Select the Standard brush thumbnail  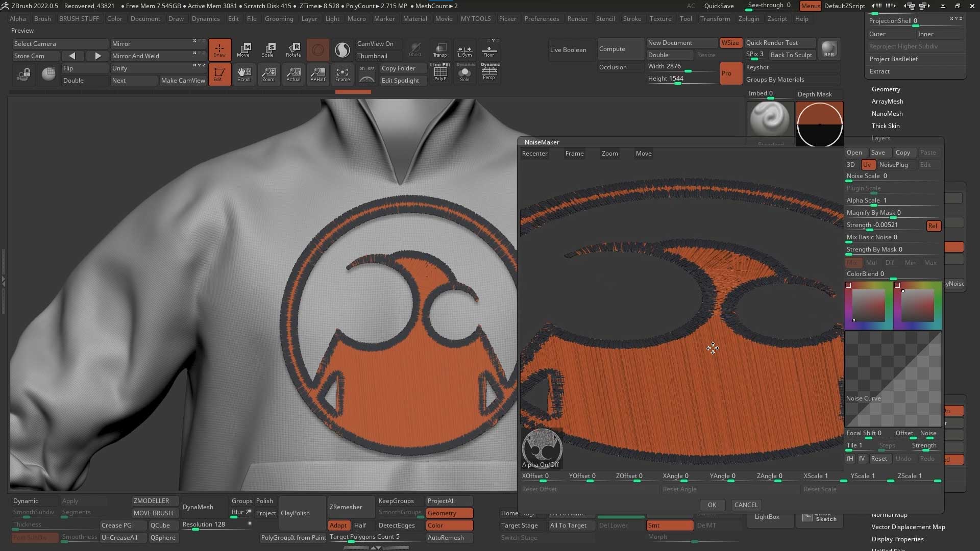click(770, 121)
